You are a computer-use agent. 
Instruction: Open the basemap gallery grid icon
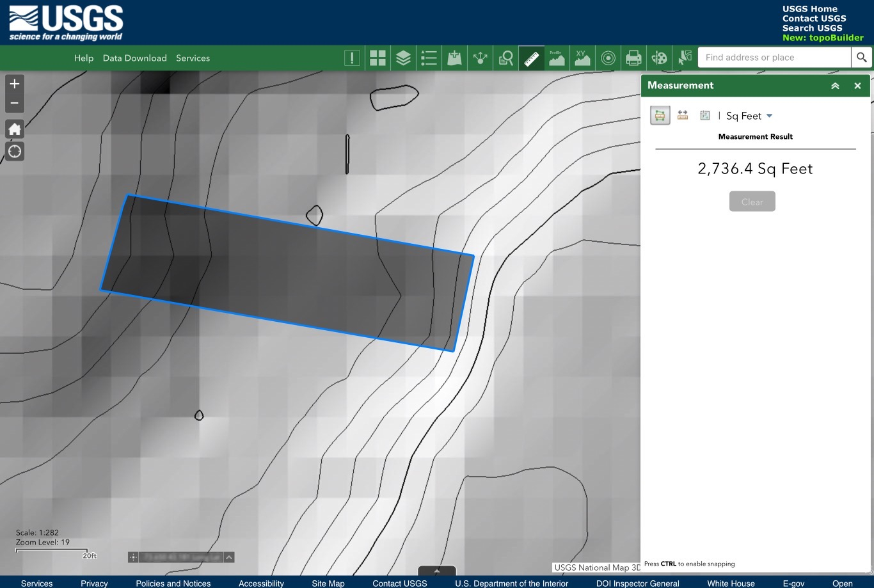tap(377, 58)
